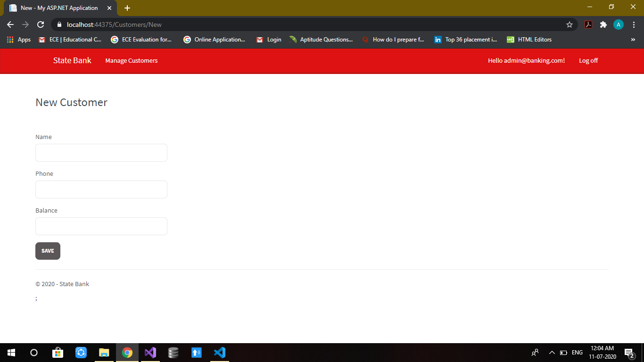Open File Explorer from the taskbar
The height and width of the screenshot is (362, 644).
(104, 352)
